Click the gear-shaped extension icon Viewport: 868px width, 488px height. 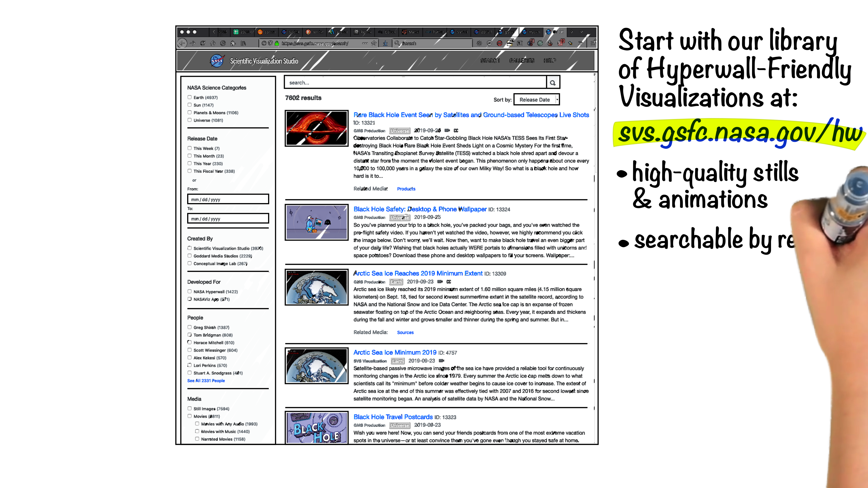pyautogui.click(x=479, y=43)
